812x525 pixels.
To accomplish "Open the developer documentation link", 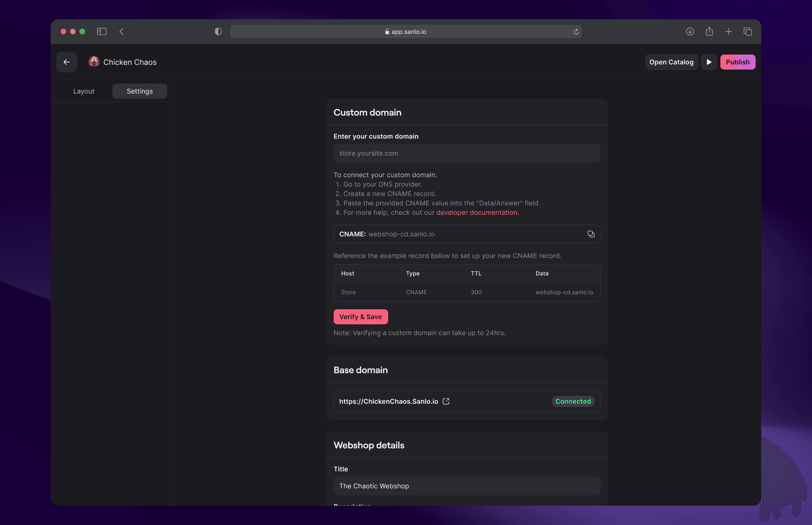I will point(477,212).
